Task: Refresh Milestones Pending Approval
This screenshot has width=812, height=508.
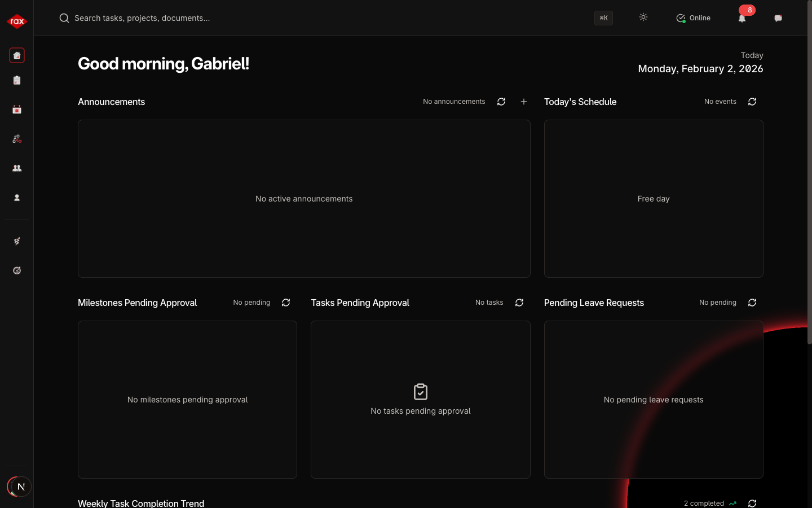Action: click(286, 303)
